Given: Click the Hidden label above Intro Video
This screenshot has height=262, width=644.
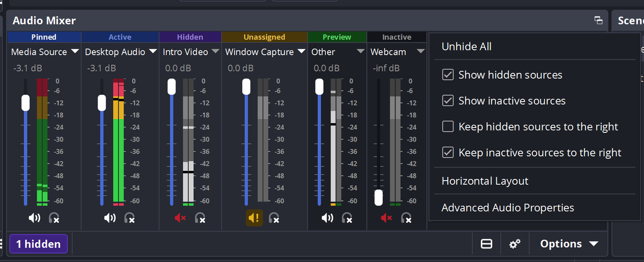Looking at the screenshot, I should click(191, 37).
